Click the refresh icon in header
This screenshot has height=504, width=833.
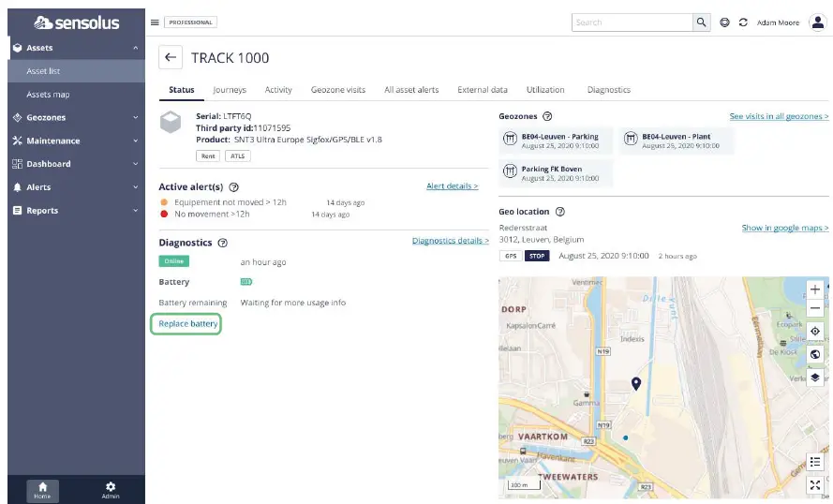(x=743, y=22)
